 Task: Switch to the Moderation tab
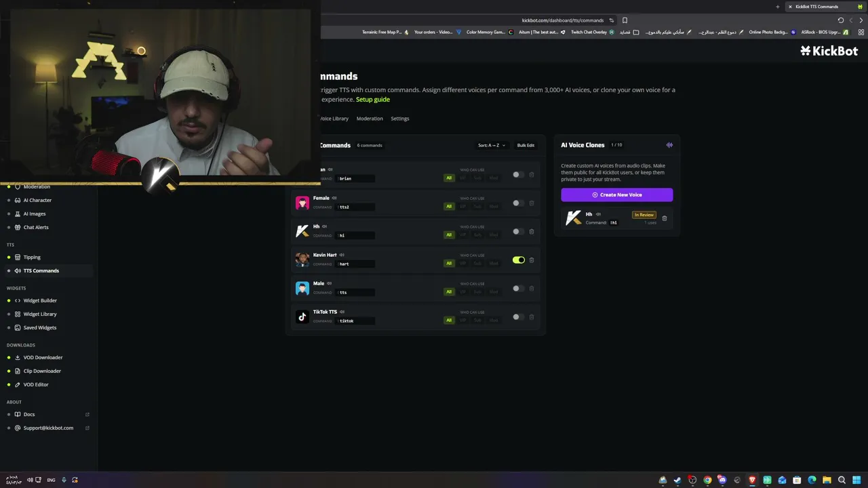(x=370, y=119)
